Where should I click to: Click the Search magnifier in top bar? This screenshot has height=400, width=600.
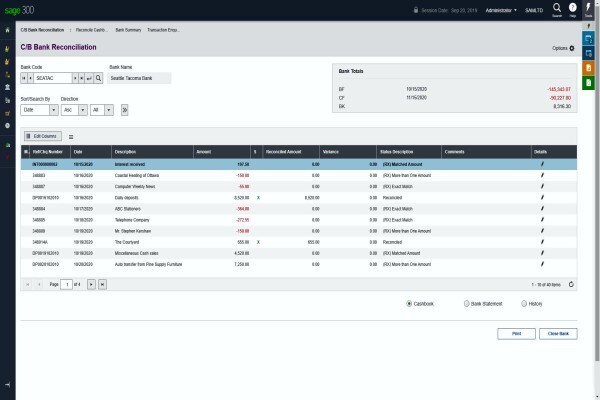click(x=557, y=8)
